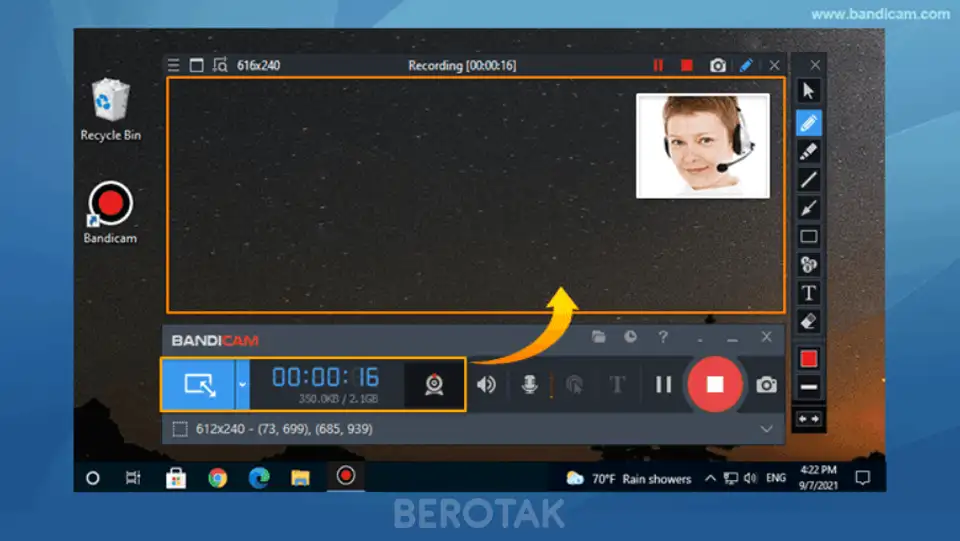Screen dimensions: 960x541
Task: Toggle the text overlay T icon
Action: pyautogui.click(x=617, y=384)
